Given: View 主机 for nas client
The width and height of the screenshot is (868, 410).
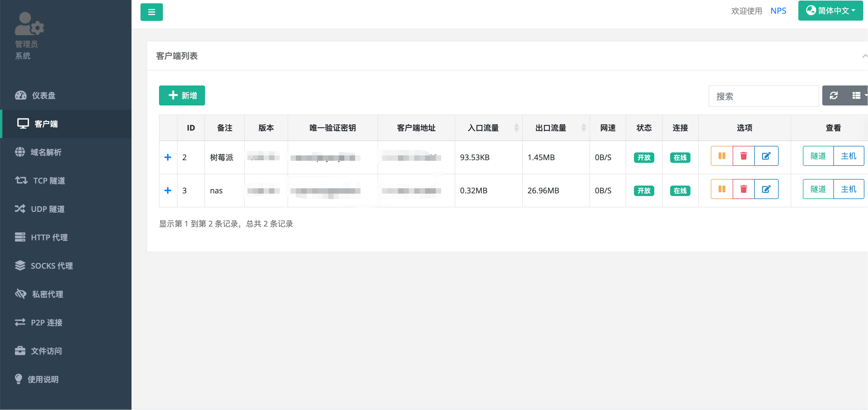Looking at the screenshot, I should click(849, 189).
